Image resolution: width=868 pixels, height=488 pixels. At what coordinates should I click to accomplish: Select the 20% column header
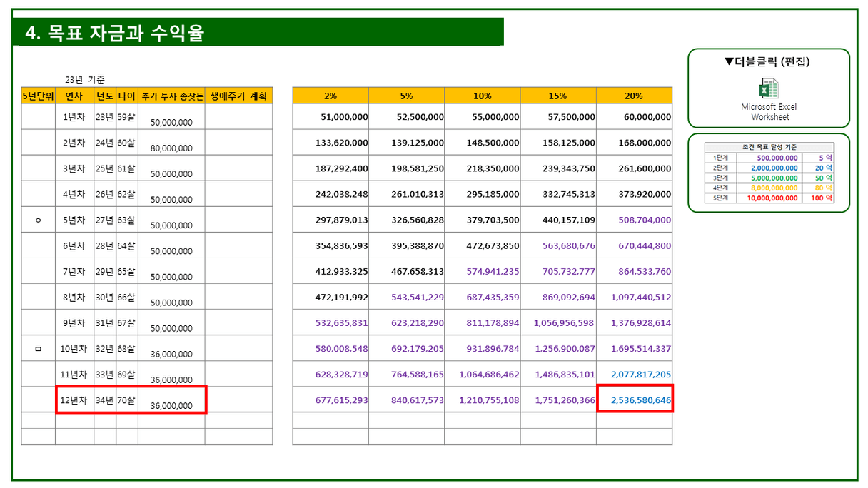634,96
